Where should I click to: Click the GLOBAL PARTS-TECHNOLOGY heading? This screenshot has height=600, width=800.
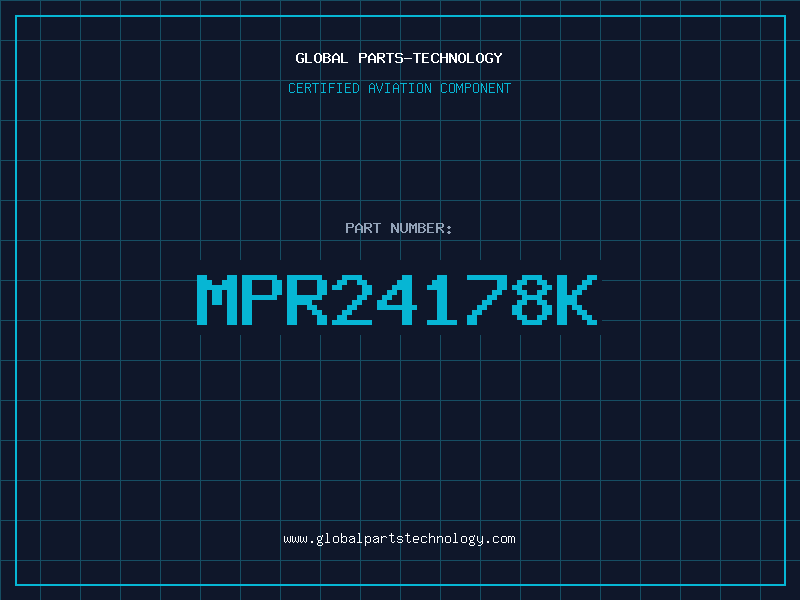pyautogui.click(x=399, y=58)
